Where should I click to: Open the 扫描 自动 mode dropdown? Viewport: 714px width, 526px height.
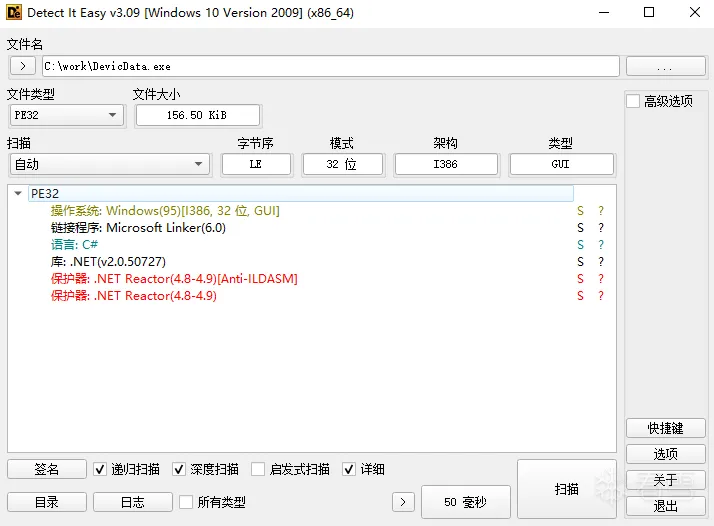click(x=110, y=164)
